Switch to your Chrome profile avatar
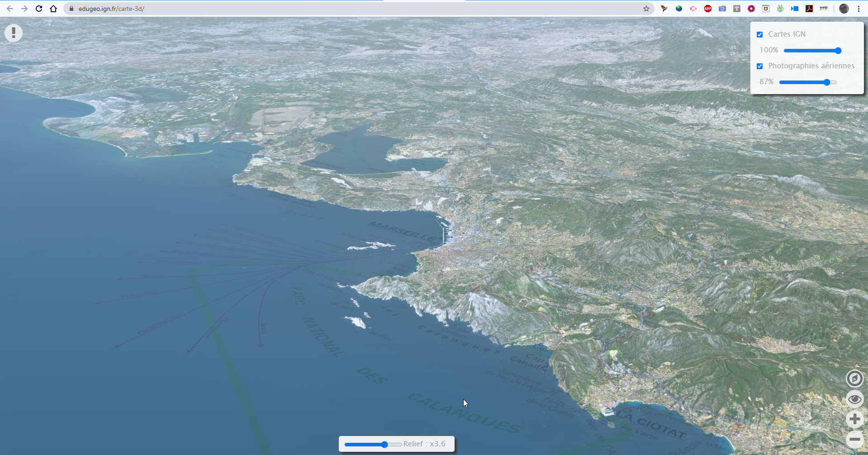This screenshot has height=455, width=868. click(x=844, y=9)
